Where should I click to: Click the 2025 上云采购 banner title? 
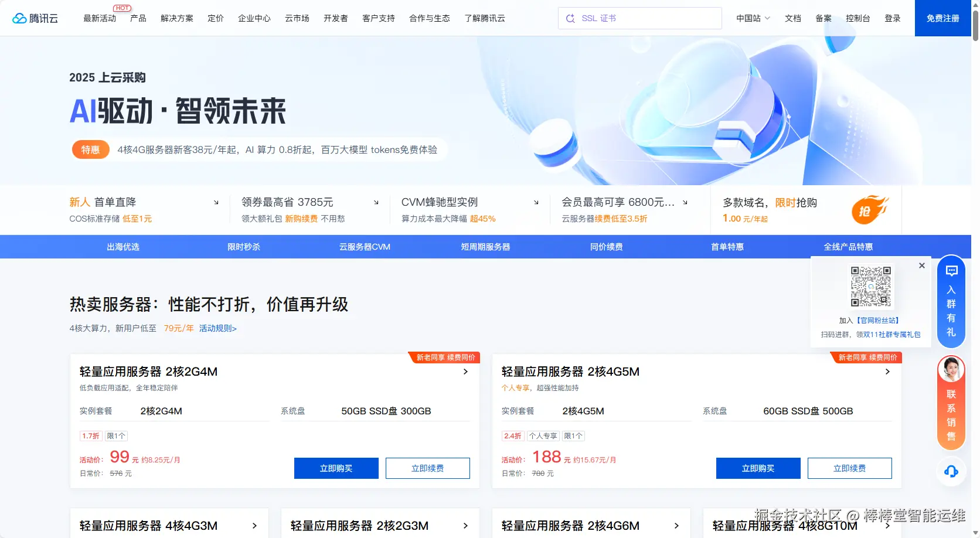point(107,77)
